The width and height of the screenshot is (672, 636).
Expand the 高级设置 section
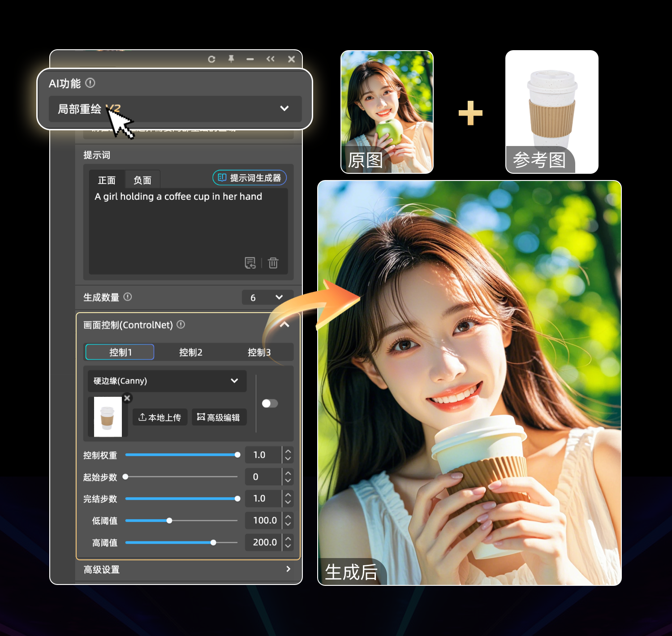click(x=288, y=569)
